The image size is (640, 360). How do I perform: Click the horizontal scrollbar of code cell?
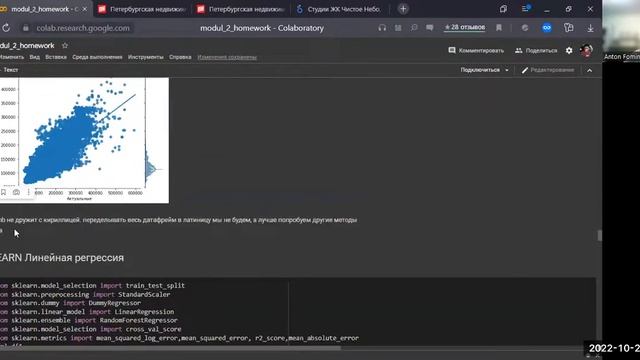(170, 348)
